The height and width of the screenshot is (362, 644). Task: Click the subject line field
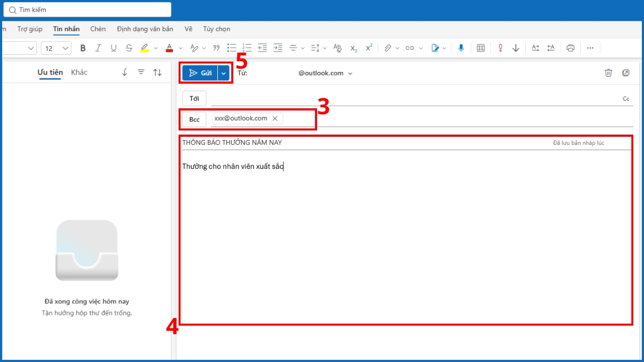(365, 143)
